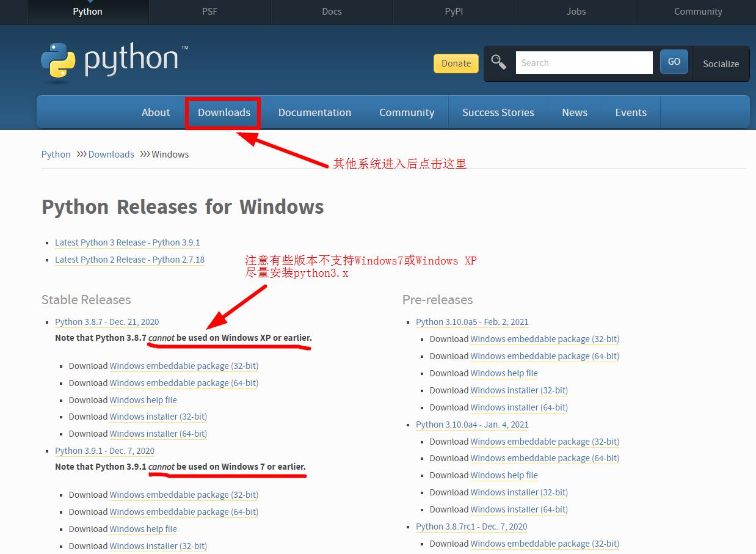
Task: Open the Docs top tab
Action: pos(332,12)
